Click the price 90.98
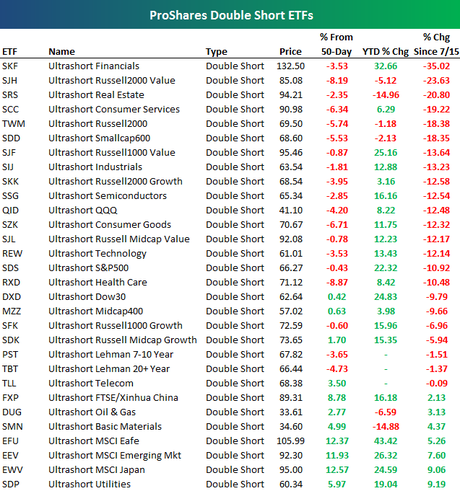Image resolution: width=460 pixels, height=491 pixels. pos(291,109)
